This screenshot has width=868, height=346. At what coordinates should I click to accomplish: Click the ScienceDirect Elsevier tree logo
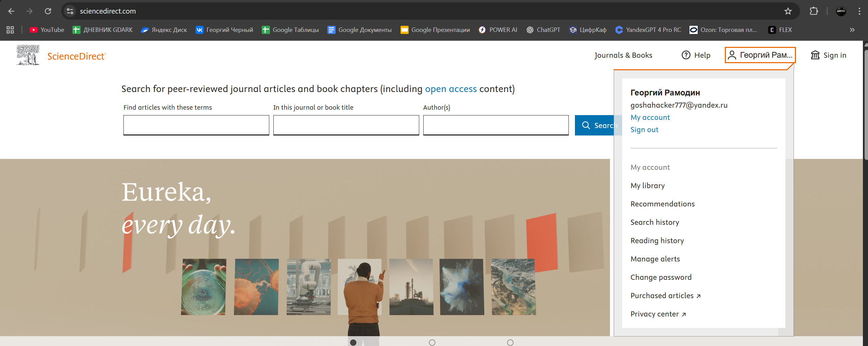28,55
